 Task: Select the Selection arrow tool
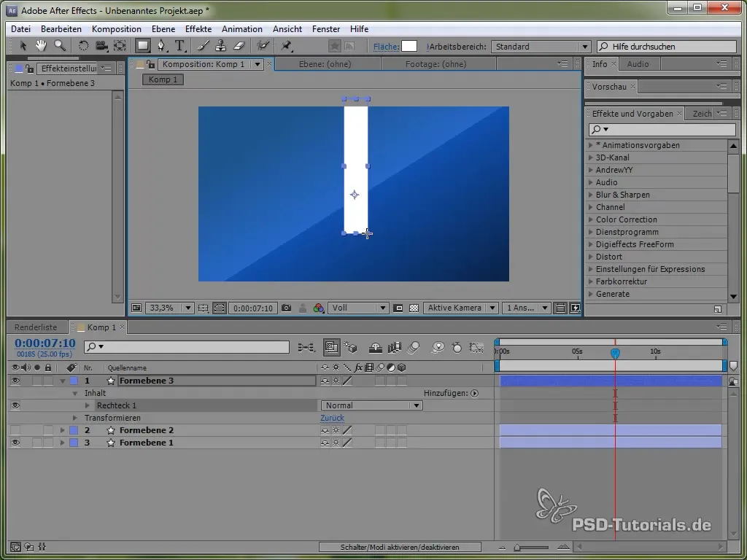coord(23,46)
